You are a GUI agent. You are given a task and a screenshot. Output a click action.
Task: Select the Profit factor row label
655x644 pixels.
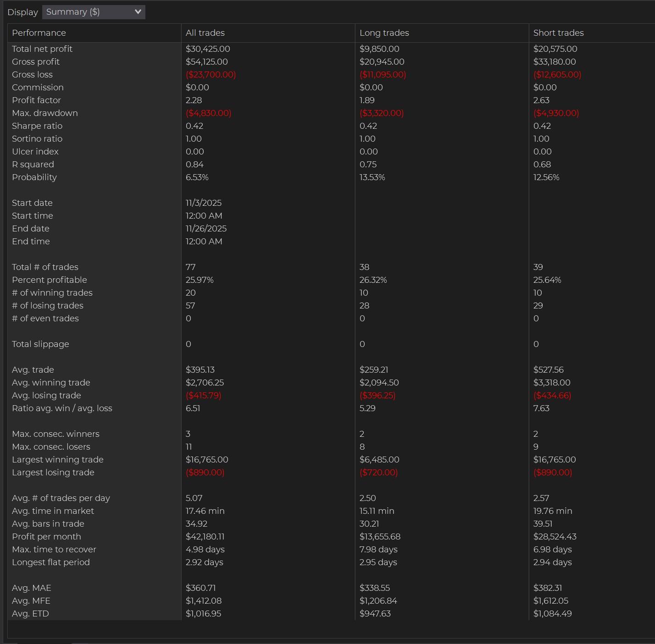click(36, 100)
